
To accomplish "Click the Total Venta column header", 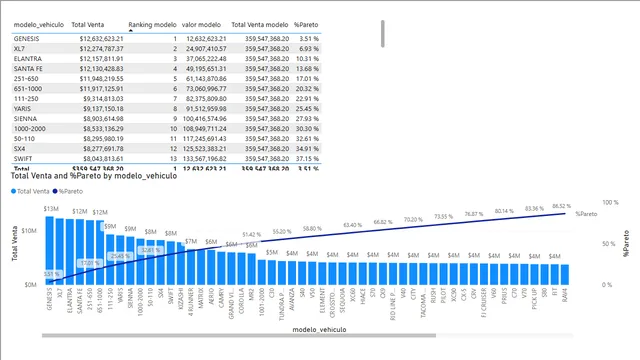I will tap(87, 25).
